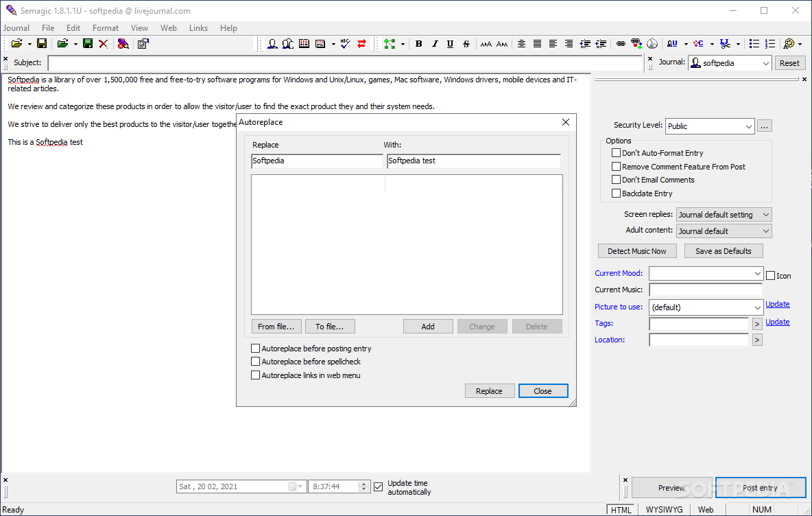
Task: Close the Autoreplace dialog with Close button
Action: 542,390
